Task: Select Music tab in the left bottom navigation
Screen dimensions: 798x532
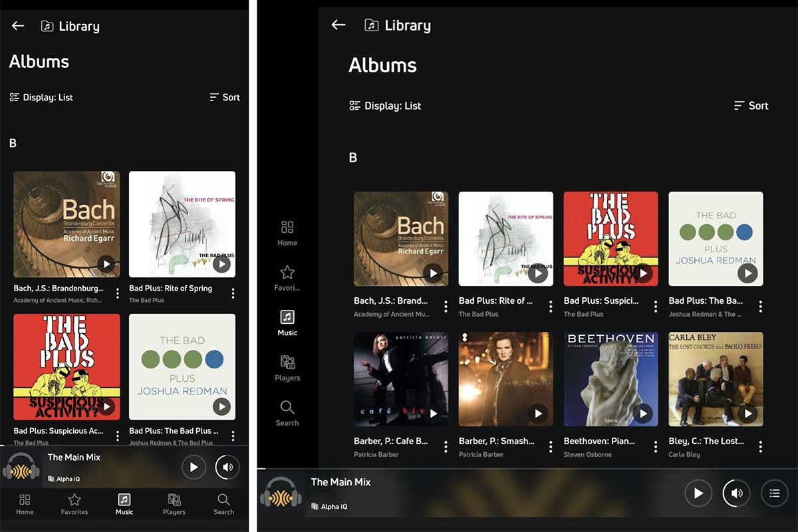Action: pyautogui.click(x=124, y=504)
